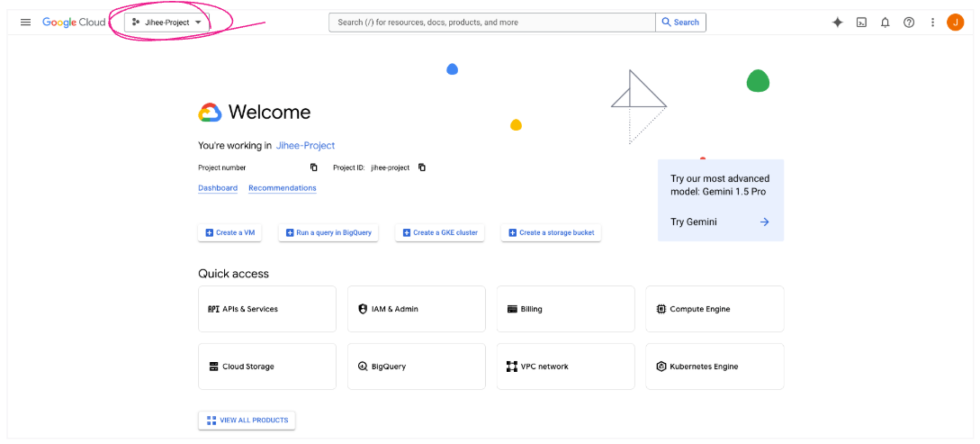980x444 pixels.
Task: Follow the Jihee-Project link in welcome text
Action: pos(306,146)
